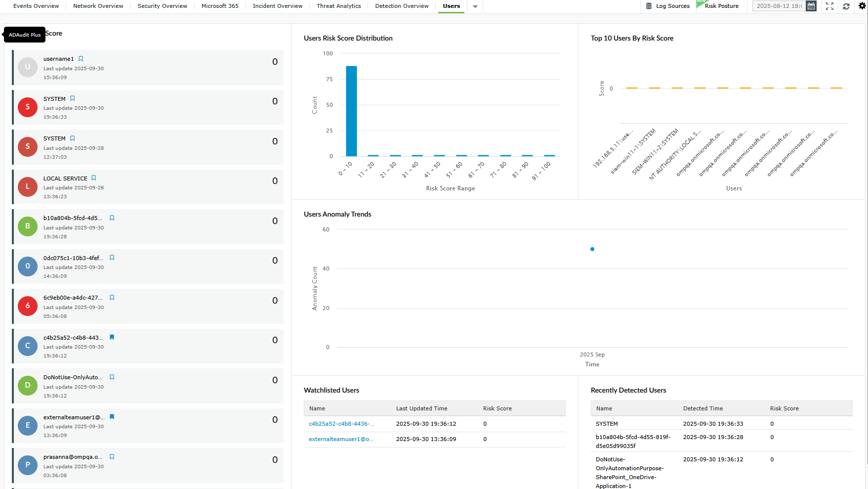
Task: Click avatar of SYSTEM updated 12:37:03
Action: tap(28, 147)
